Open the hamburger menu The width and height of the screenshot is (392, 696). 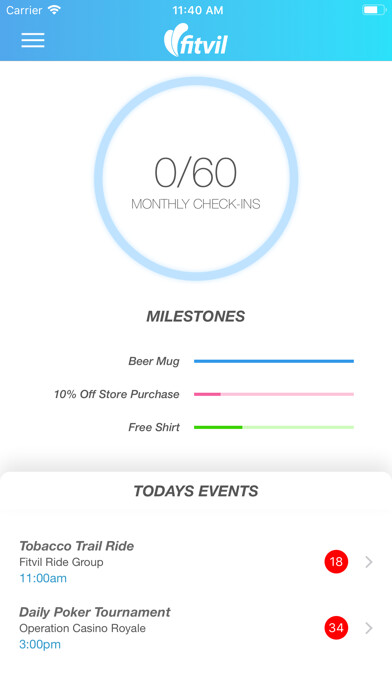(x=33, y=40)
